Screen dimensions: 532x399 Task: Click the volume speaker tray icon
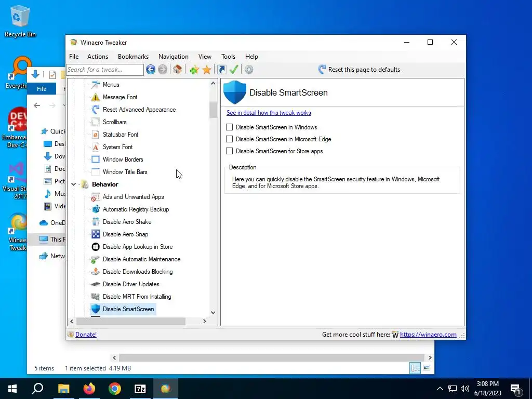coord(465,389)
